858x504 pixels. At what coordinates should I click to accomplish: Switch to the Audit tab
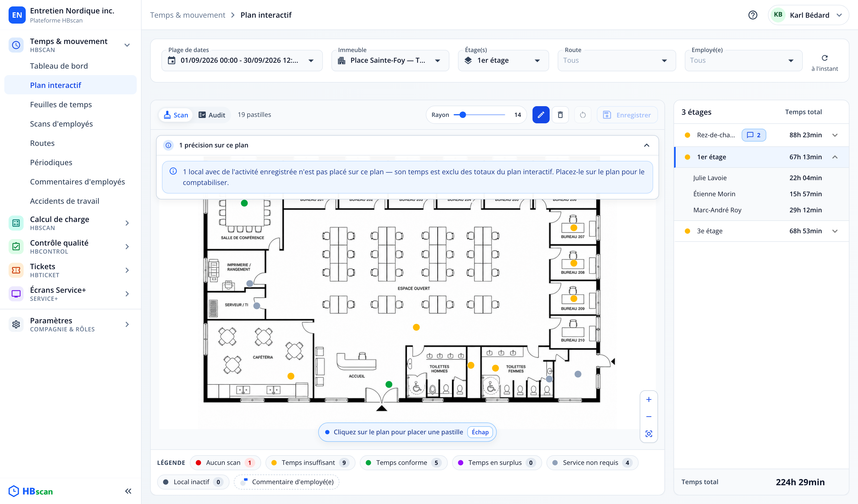click(212, 115)
